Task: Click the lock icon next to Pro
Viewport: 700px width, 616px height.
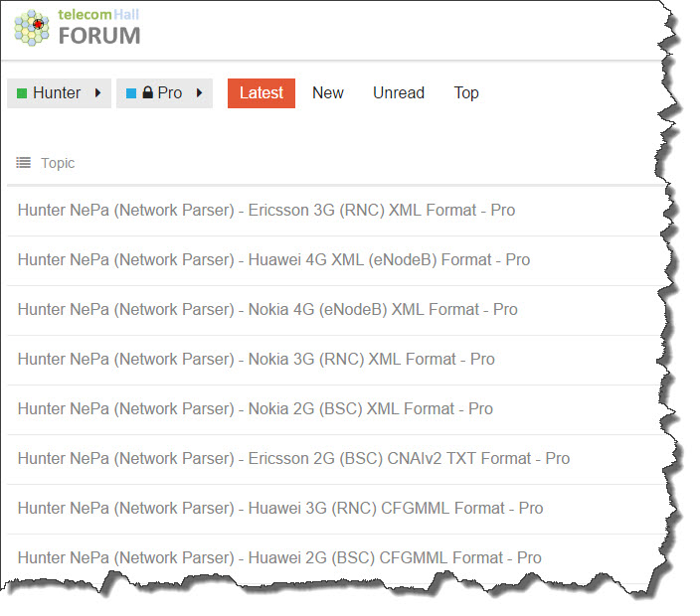Action: coord(148,92)
